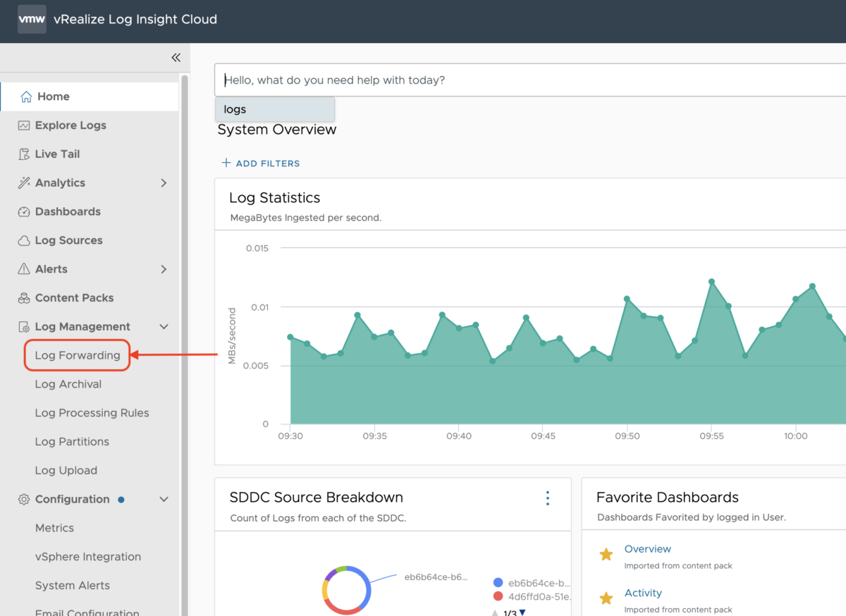Expand the Analytics section
Screen dimensions: 846x616
click(164, 183)
